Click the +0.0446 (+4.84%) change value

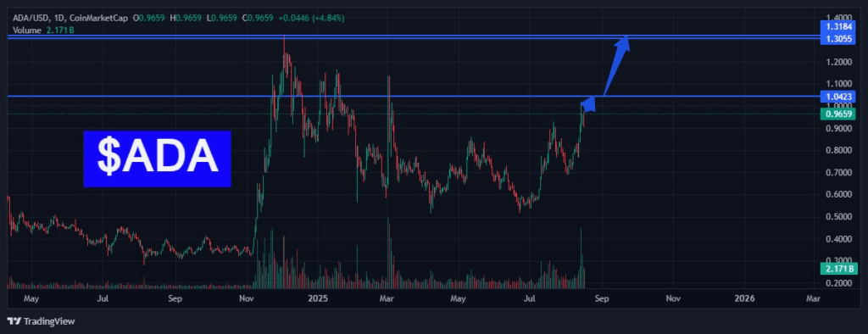click(x=310, y=19)
